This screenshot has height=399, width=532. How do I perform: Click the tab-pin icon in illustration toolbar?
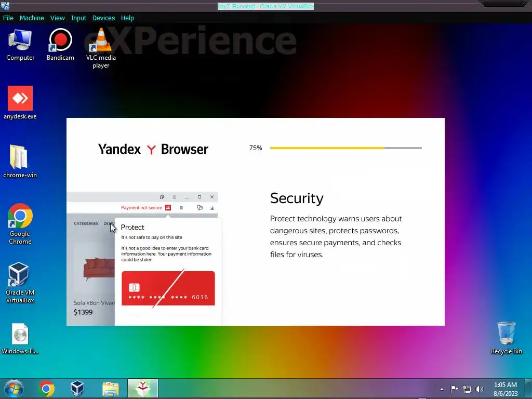162,197
